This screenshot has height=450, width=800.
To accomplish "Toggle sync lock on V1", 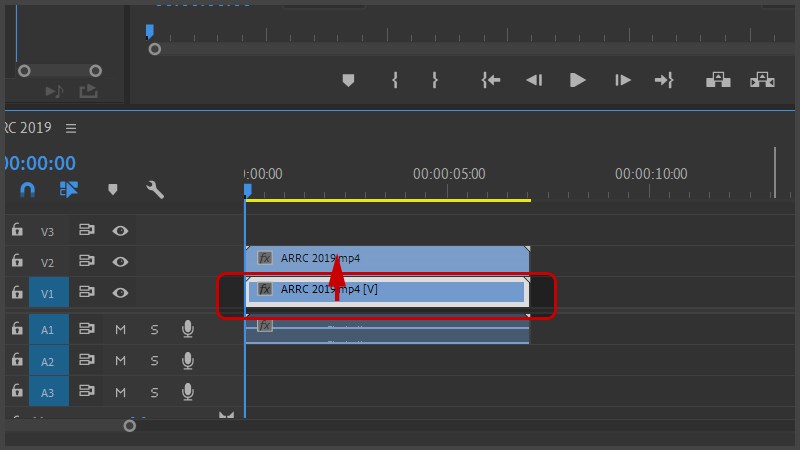I will [x=87, y=292].
